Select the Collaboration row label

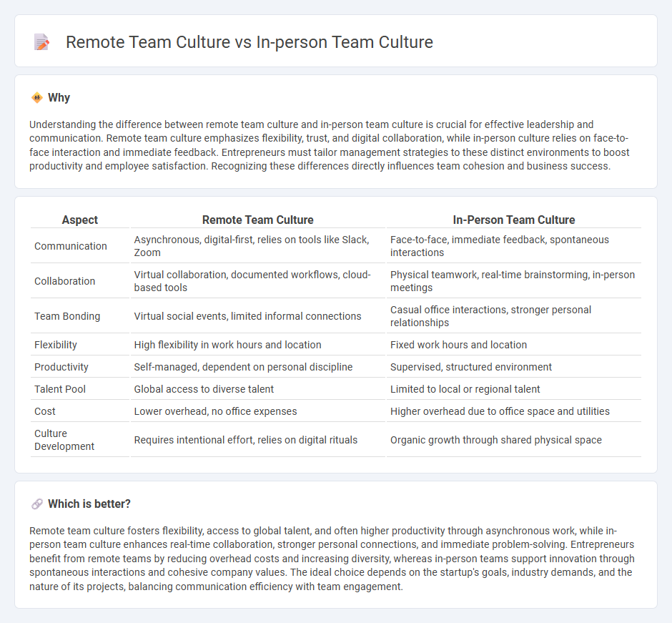pyautogui.click(x=65, y=281)
